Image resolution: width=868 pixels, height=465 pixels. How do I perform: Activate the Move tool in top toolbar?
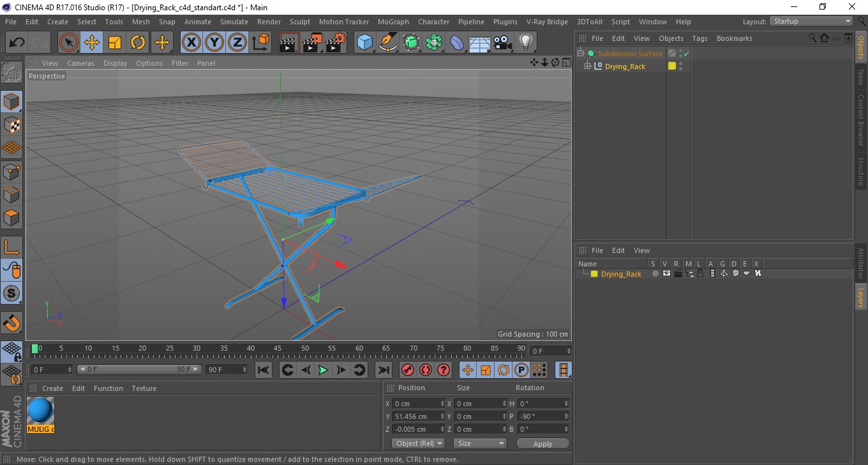point(92,43)
